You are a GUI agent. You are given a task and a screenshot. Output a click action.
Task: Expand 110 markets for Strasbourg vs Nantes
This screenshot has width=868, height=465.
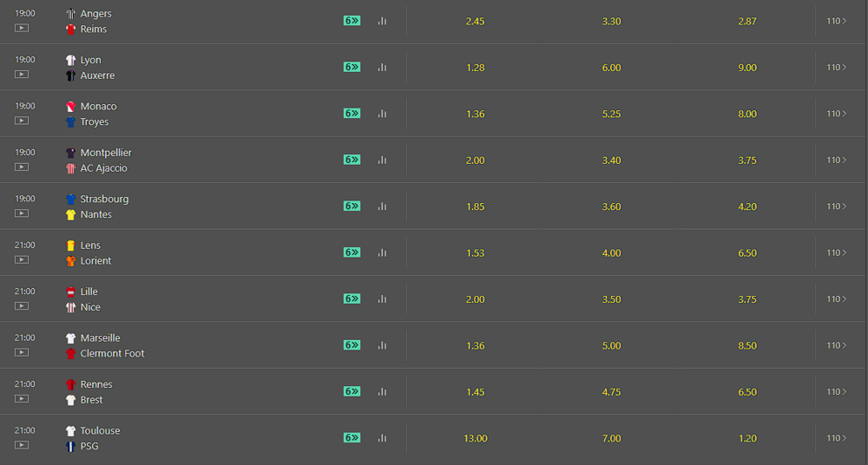click(836, 206)
